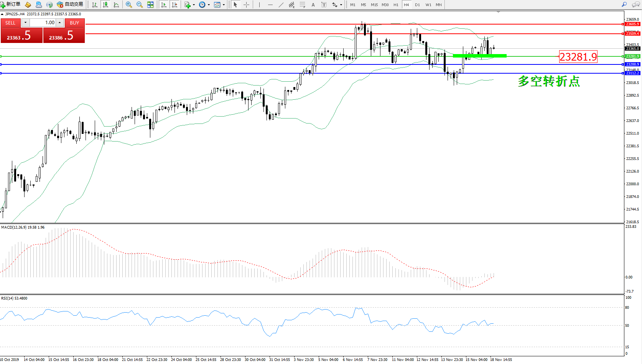The image size is (642, 364).
Task: Click the tile windows grid icon
Action: [150, 5]
